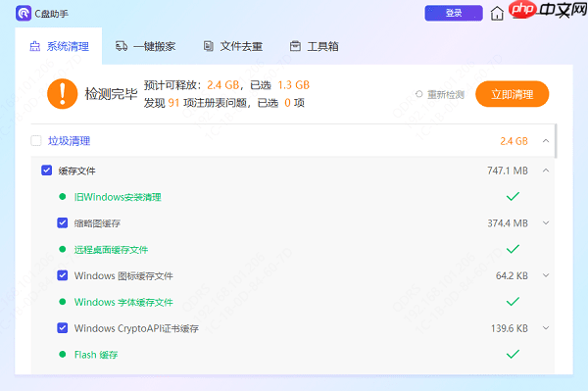
Task: Click green dot beside Windows 字体缓存文件
Action: pyautogui.click(x=63, y=302)
